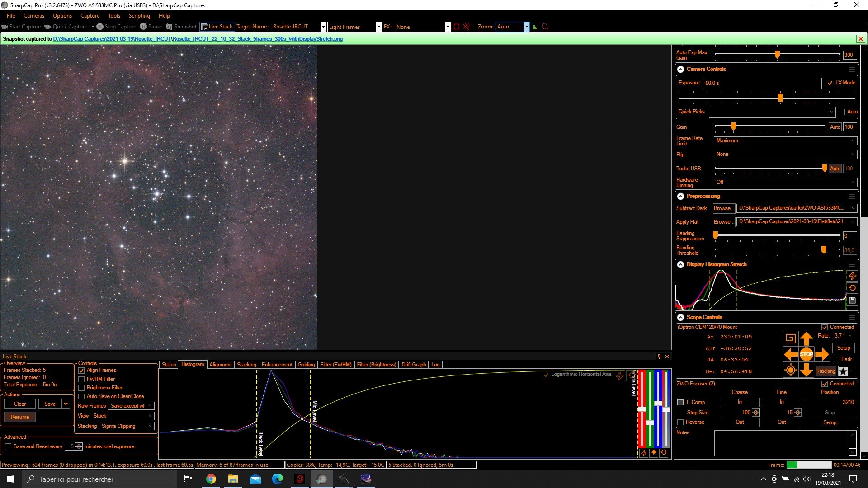The width and height of the screenshot is (868, 488).
Task: Open the Flip dropdown
Action: tap(785, 155)
